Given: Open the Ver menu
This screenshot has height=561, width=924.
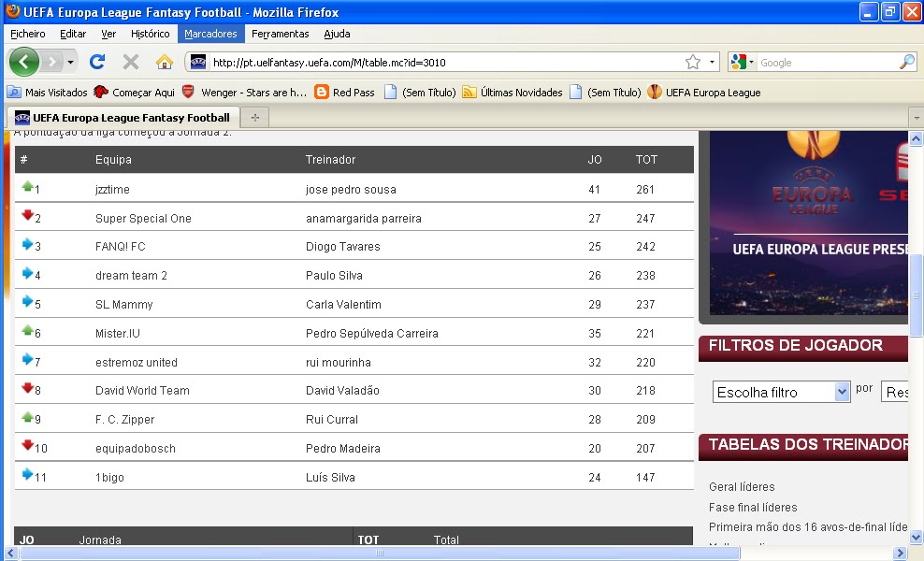Looking at the screenshot, I should 108,34.
